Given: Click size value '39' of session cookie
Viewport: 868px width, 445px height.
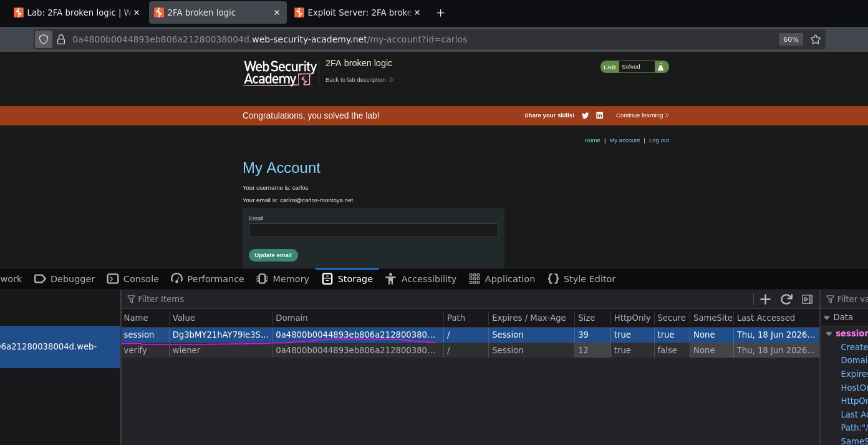Looking at the screenshot, I should (x=592, y=335).
